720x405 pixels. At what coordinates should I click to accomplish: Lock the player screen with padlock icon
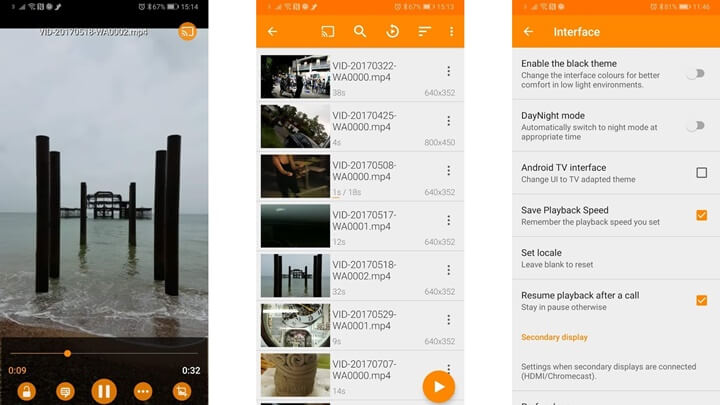click(27, 391)
